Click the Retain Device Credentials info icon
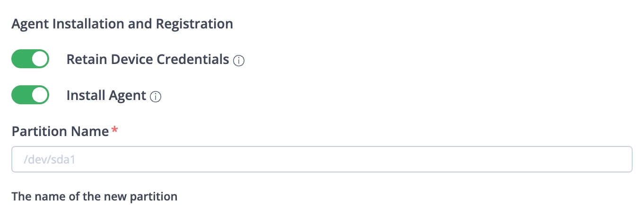Screen dimensions: 644x218 click(x=239, y=61)
